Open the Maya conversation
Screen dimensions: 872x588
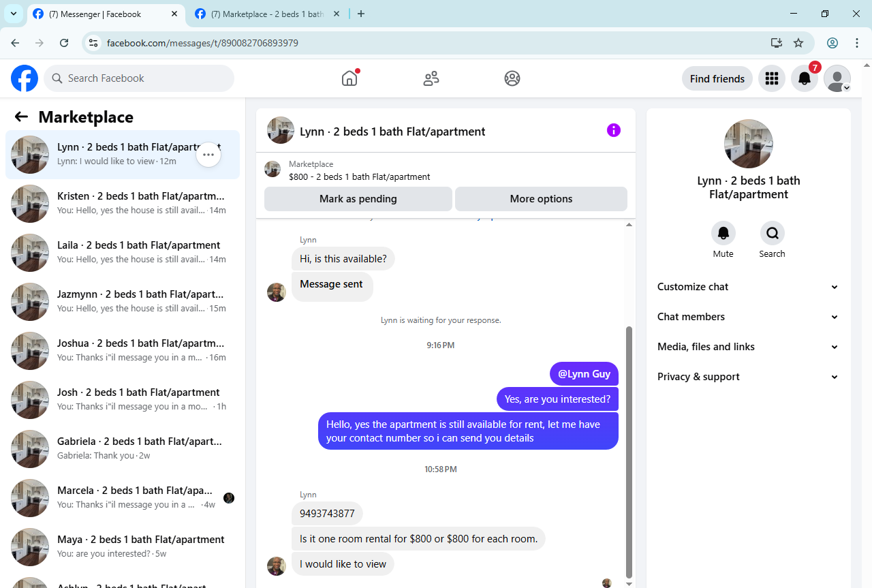[x=123, y=547]
